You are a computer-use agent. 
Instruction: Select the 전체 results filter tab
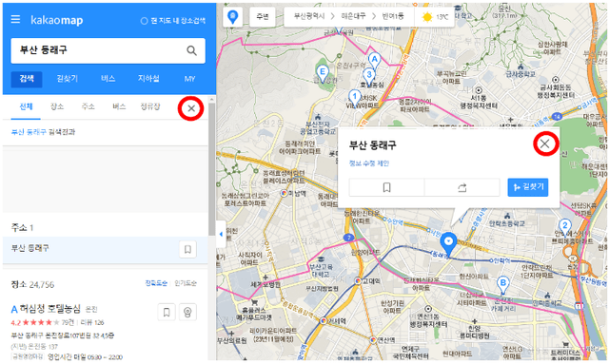coord(26,106)
